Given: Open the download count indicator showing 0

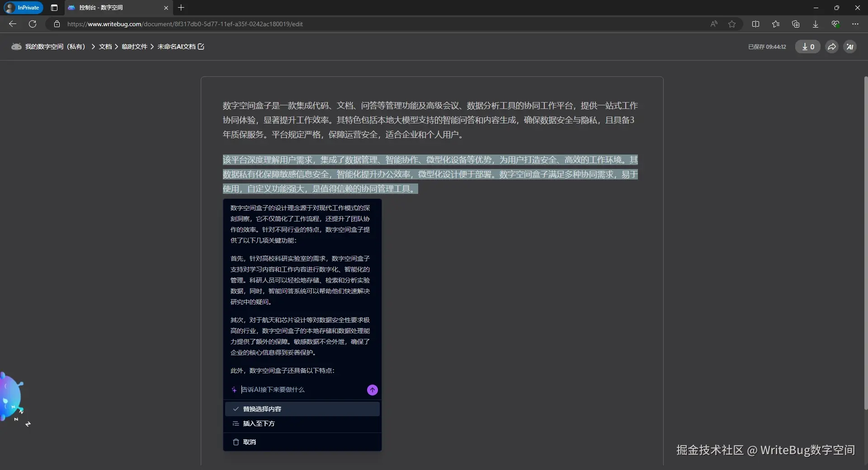Looking at the screenshot, I should tap(808, 47).
